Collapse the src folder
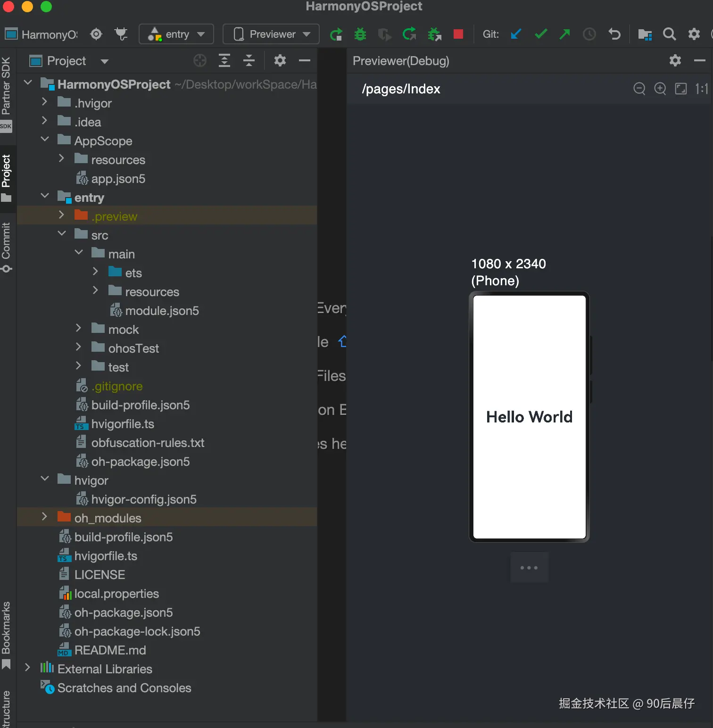Viewport: 713px width, 728px height. (x=62, y=234)
